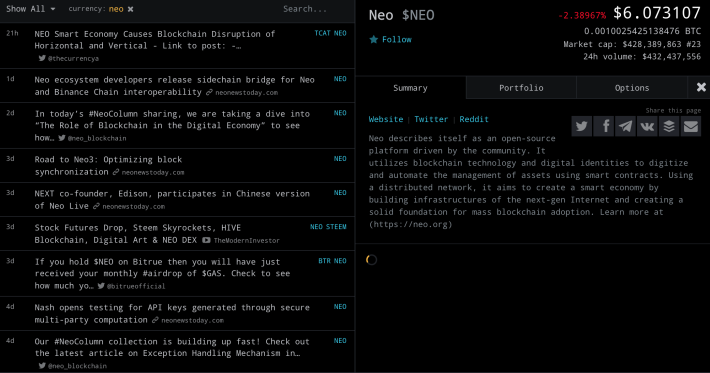
Task: Remove the currency neo filter
Action: [130, 9]
